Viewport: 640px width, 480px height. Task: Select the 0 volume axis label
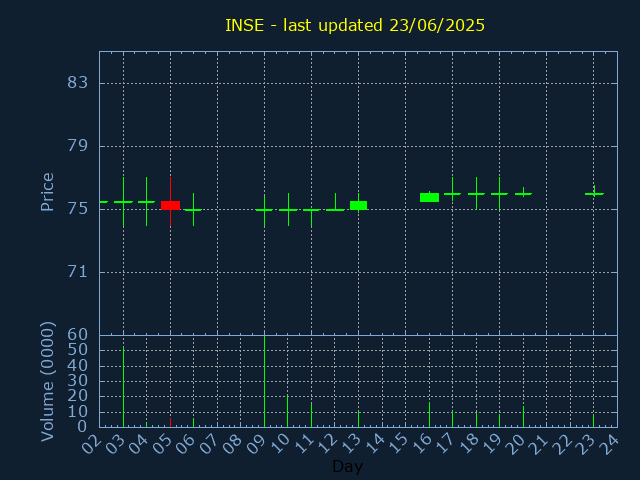tap(82, 427)
